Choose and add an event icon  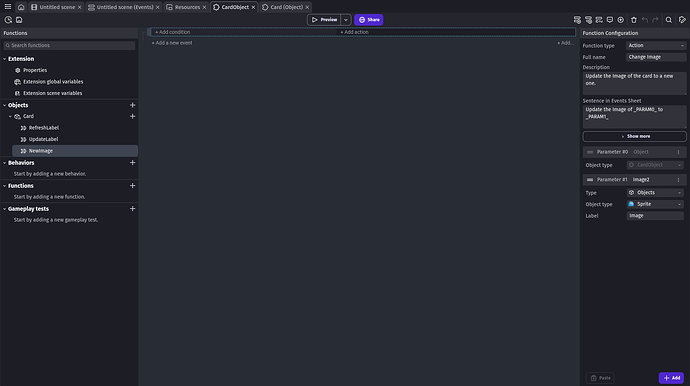pyautogui.click(x=620, y=20)
